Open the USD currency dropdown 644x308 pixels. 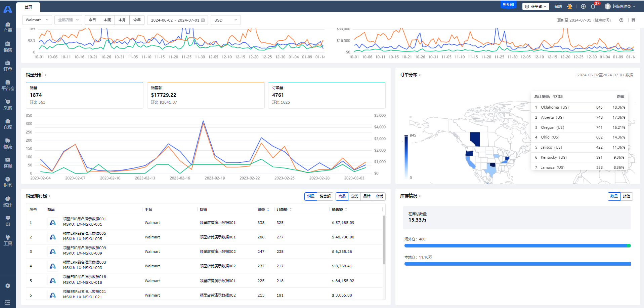[226, 20]
